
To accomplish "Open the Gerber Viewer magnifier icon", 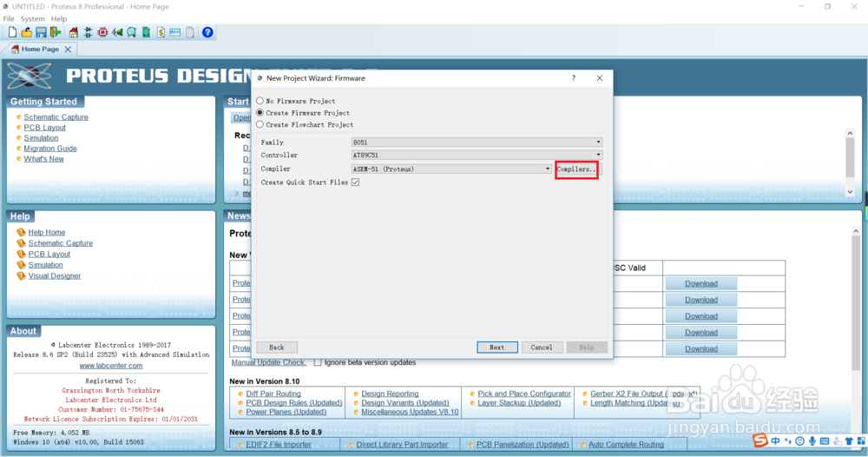I will [131, 33].
